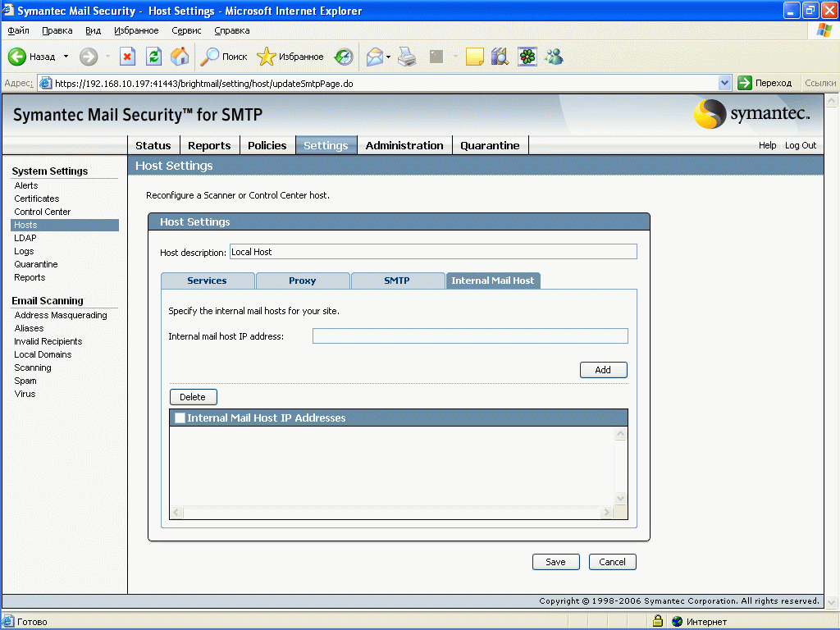
Task: Open the SMTP sub-tab
Action: click(397, 281)
